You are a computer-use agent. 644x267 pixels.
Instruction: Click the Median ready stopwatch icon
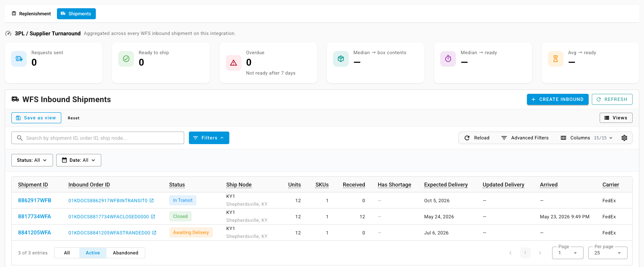point(448,59)
